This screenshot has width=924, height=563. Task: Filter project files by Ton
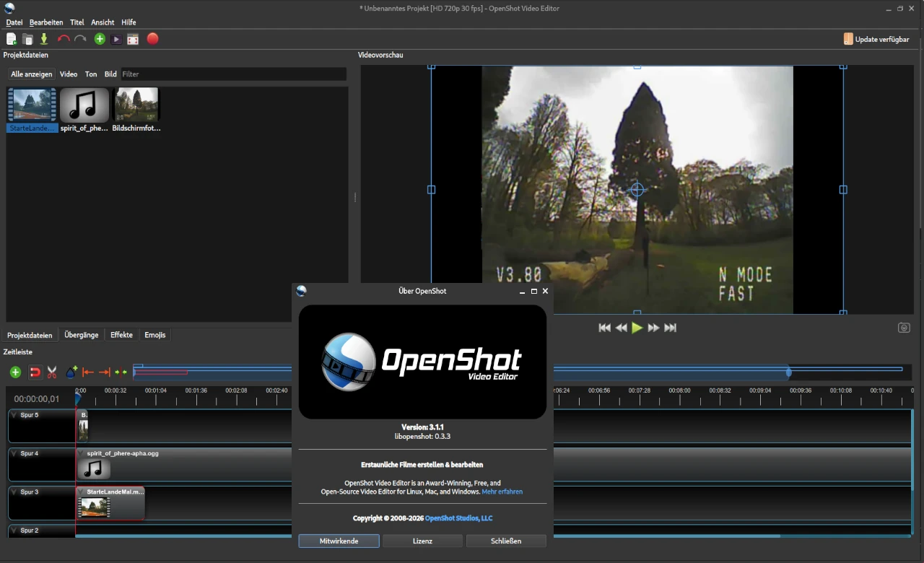click(x=91, y=74)
